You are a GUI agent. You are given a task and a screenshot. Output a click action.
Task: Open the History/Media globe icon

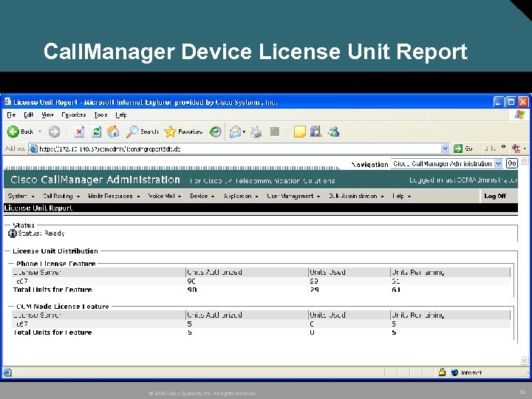pos(215,132)
